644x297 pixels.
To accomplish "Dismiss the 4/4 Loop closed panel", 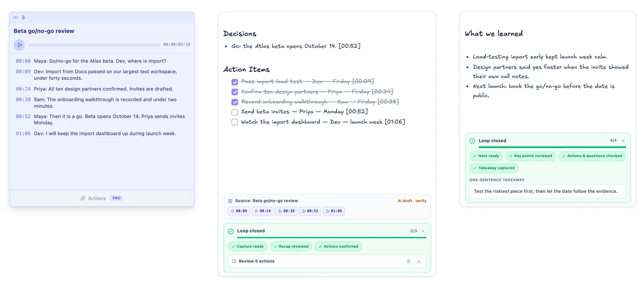I will (x=623, y=141).
